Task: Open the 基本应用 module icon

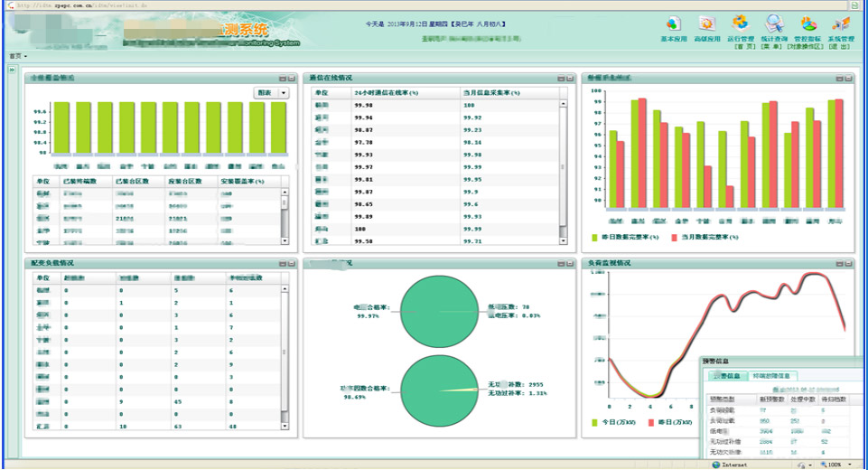Action: [x=674, y=24]
